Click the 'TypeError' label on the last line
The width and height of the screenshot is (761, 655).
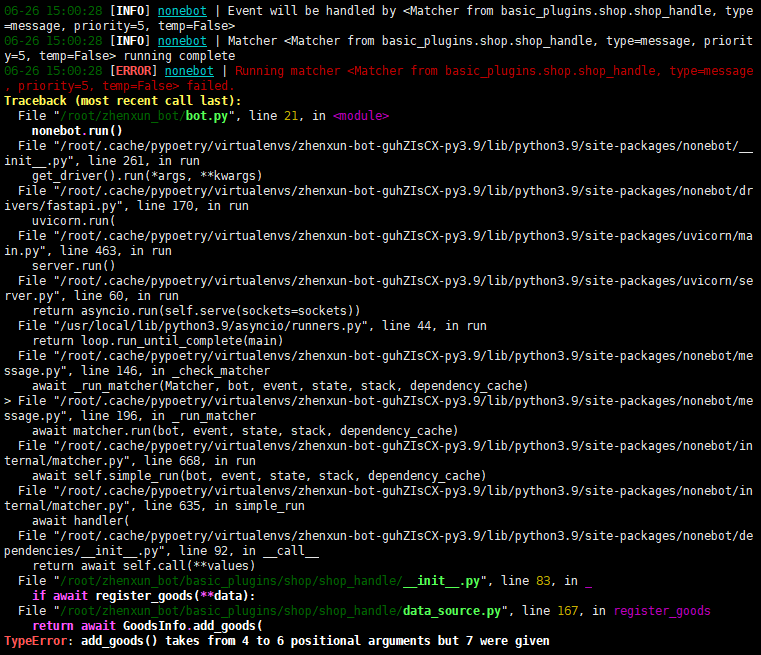pyautogui.click(x=35, y=641)
